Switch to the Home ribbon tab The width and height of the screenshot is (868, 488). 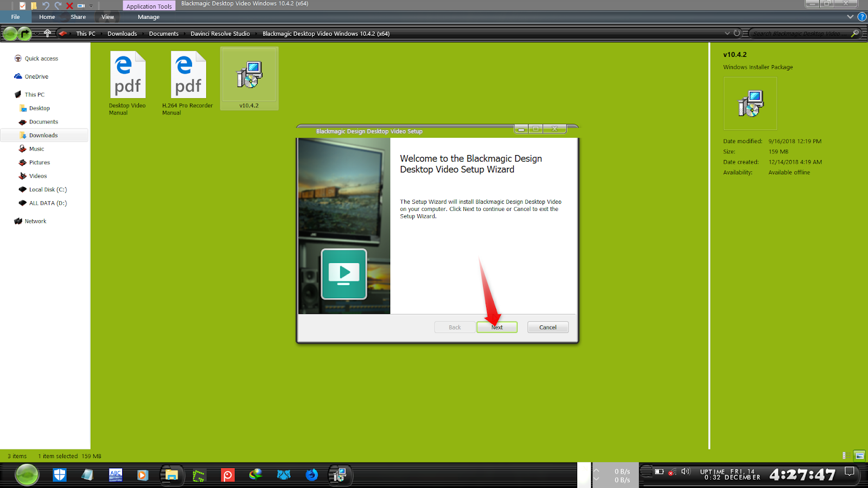coord(47,17)
